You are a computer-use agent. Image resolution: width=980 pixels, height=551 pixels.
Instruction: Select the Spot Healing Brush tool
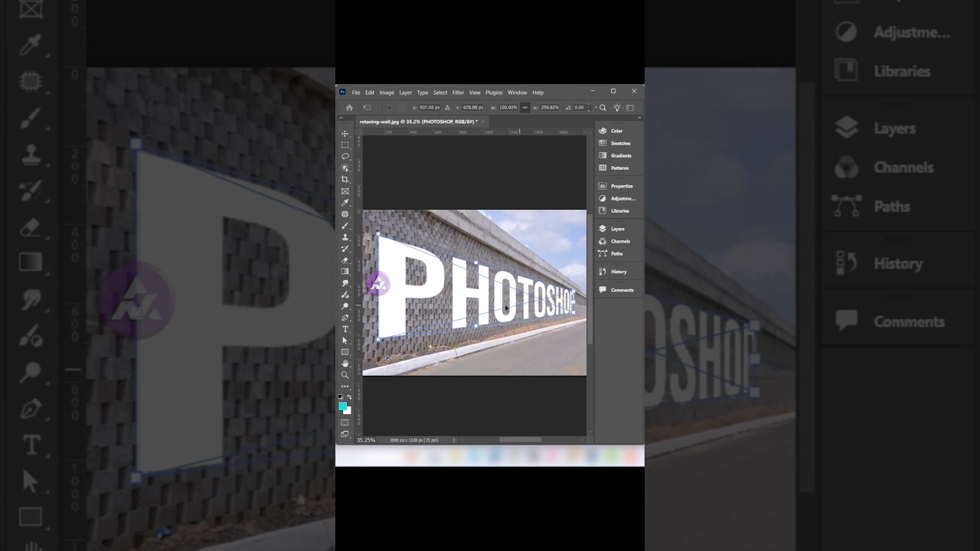[345, 214]
